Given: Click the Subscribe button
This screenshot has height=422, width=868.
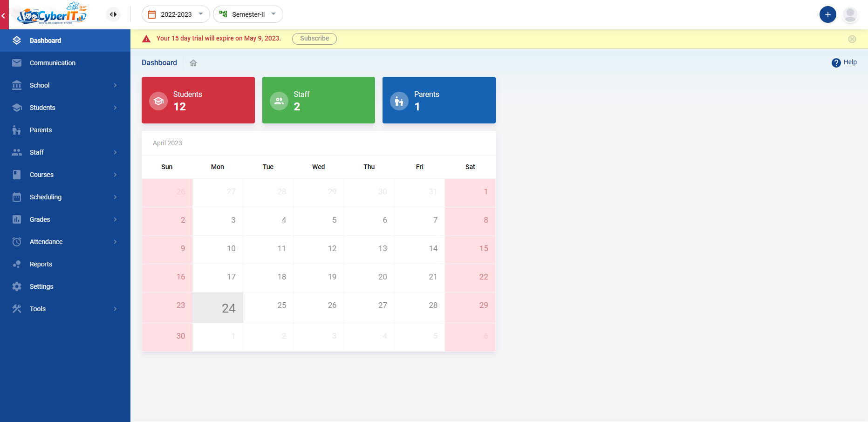Looking at the screenshot, I should click(314, 39).
